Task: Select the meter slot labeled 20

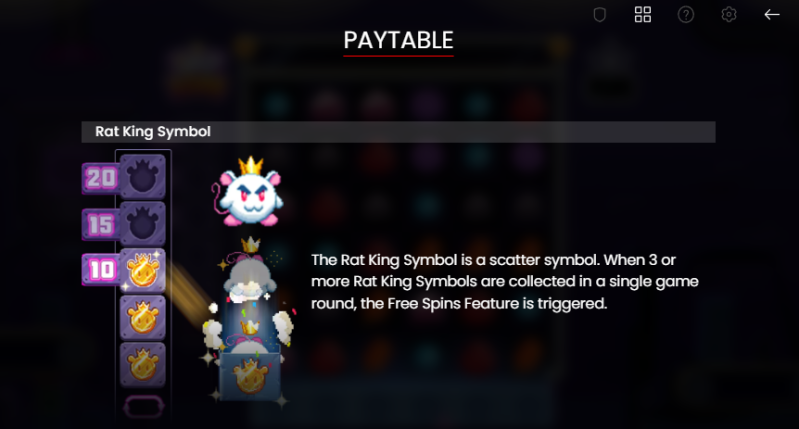Action: pyautogui.click(x=143, y=176)
